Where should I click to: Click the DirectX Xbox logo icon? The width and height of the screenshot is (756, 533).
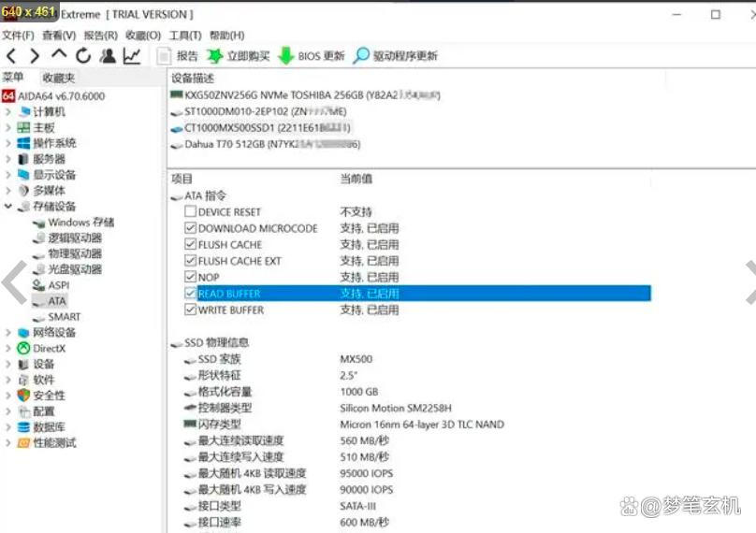click(23, 348)
